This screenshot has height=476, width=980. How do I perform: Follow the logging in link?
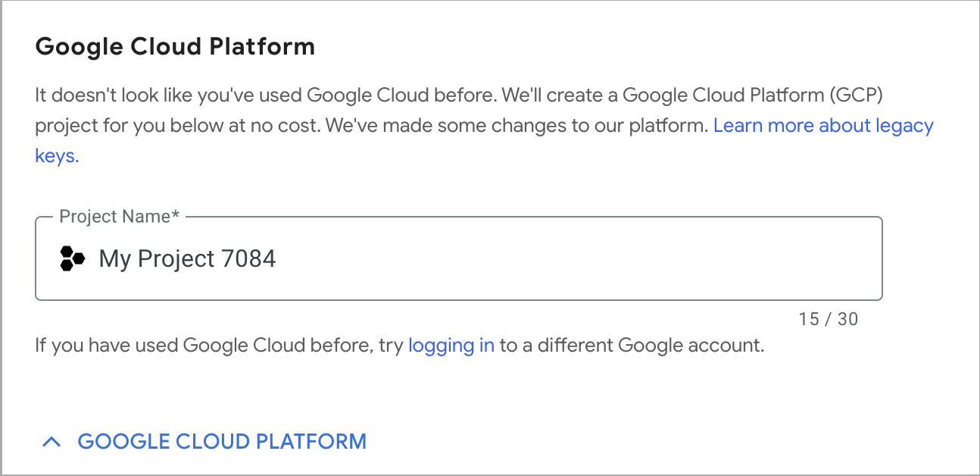pos(451,346)
